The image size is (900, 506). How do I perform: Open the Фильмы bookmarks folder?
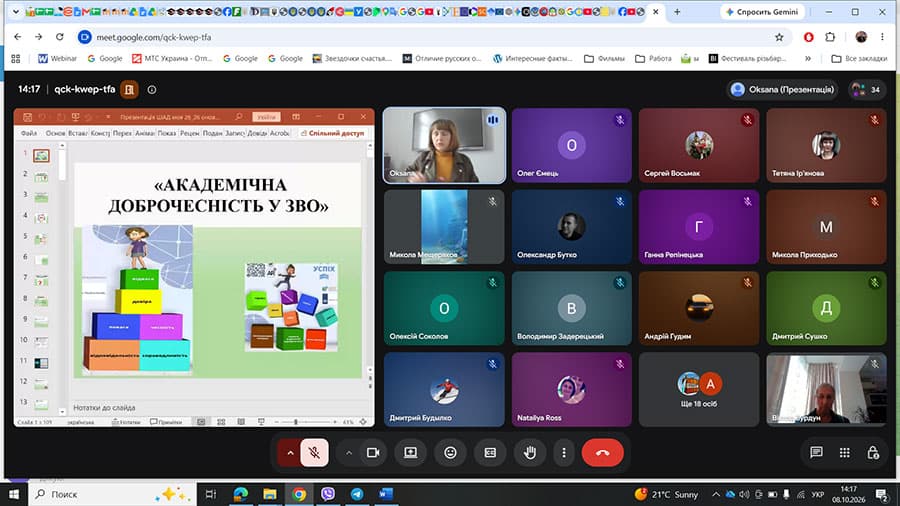(604, 59)
